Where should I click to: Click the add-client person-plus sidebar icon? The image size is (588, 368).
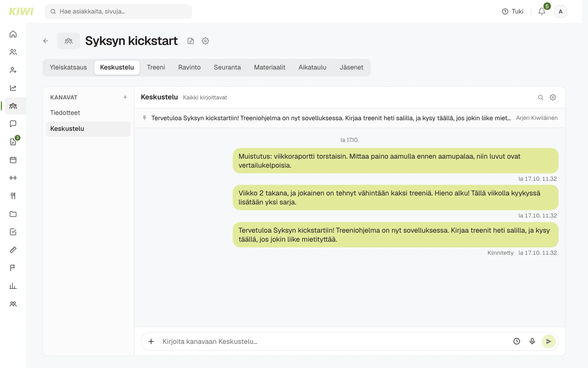[13, 70]
